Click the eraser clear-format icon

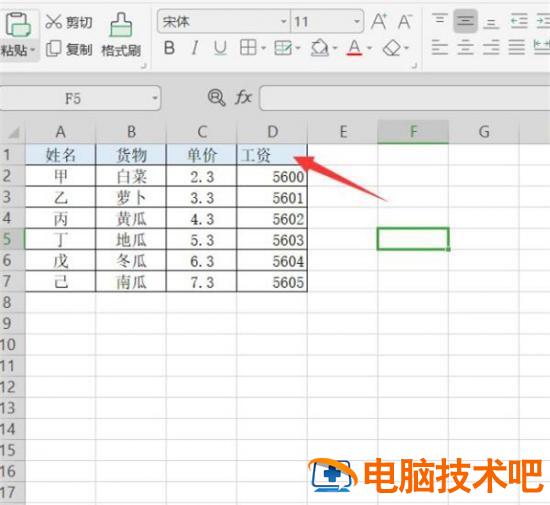click(392, 48)
